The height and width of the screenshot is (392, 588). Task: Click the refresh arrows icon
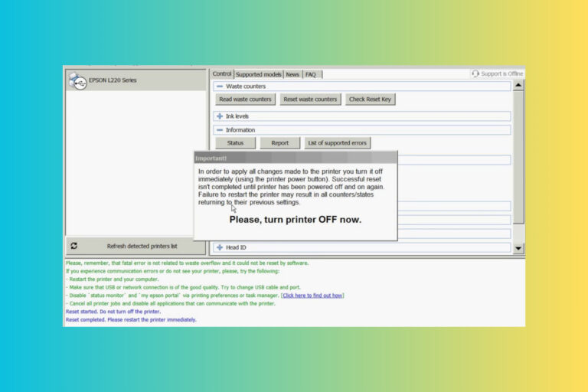(73, 246)
